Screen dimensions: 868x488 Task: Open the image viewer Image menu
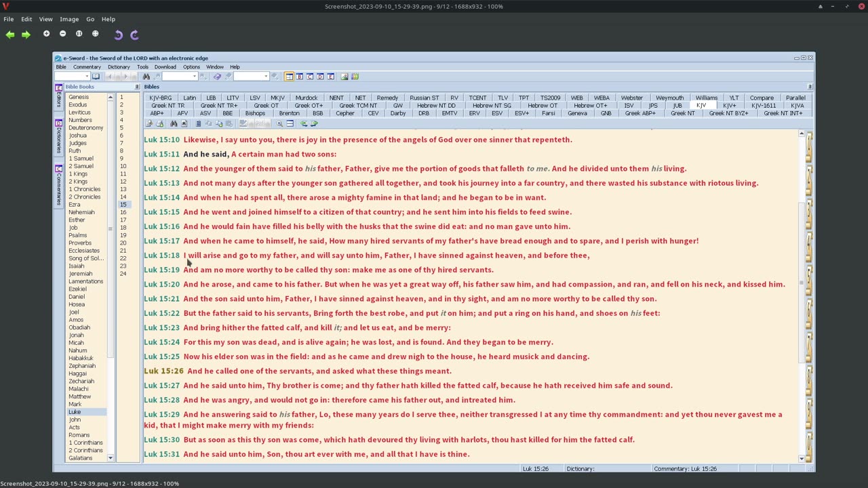[69, 19]
